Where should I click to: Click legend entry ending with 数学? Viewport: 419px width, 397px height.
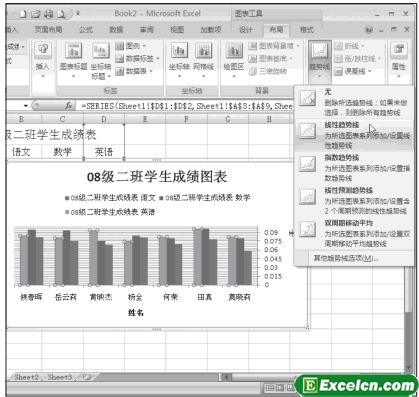(205, 198)
